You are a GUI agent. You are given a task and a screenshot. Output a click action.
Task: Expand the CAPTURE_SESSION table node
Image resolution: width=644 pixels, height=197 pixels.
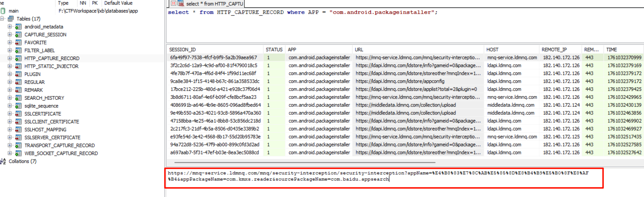(x=10, y=35)
